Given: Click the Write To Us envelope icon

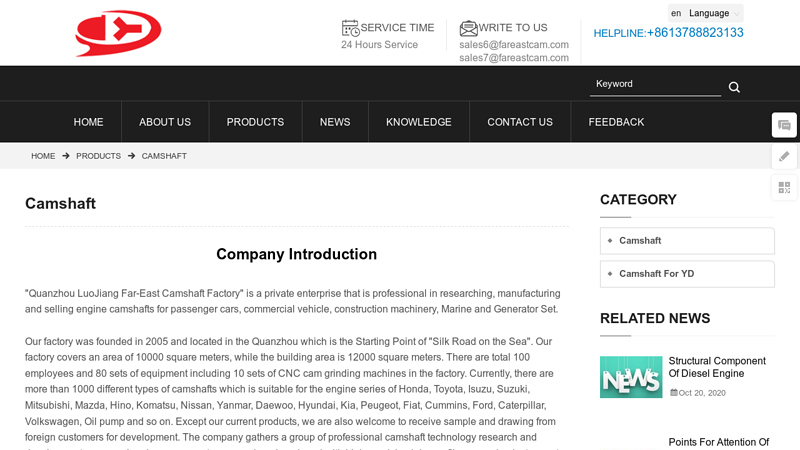Looking at the screenshot, I should click(468, 28).
